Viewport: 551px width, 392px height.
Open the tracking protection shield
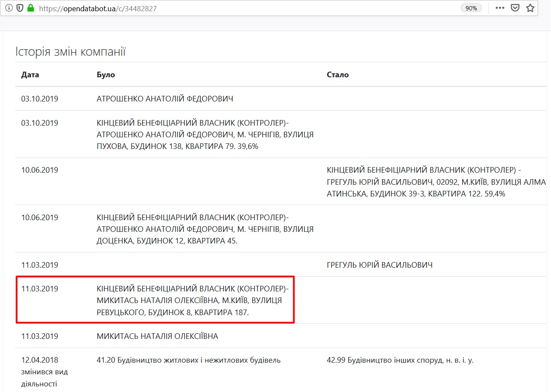(x=20, y=8)
